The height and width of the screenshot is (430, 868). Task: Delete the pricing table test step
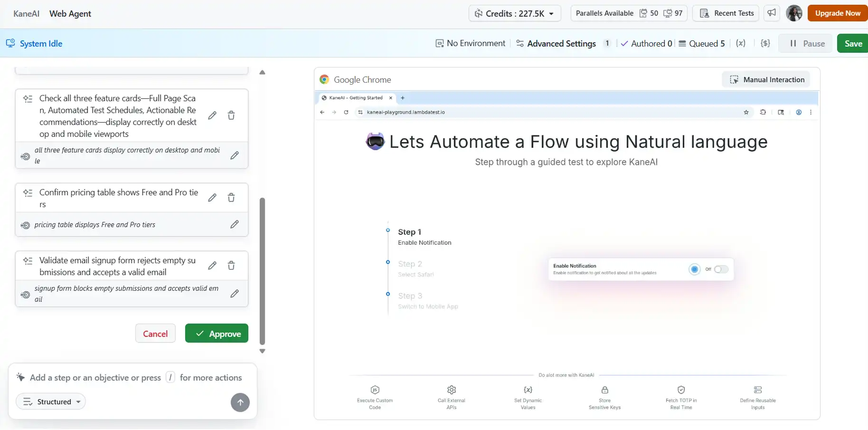point(231,198)
